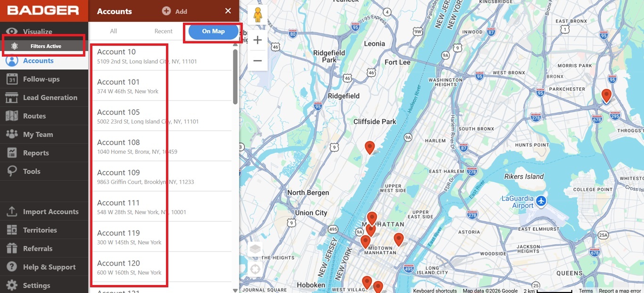Viewport: 644px width, 293px height.
Task: Click Rikers Island label on map
Action: 524,176
